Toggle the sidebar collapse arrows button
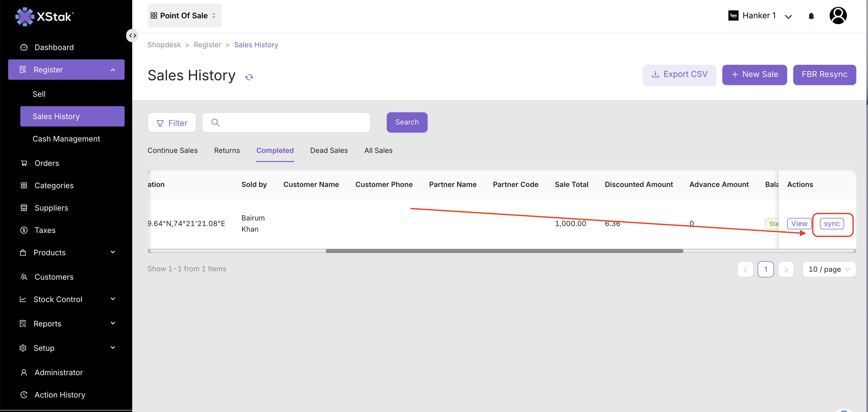The width and height of the screenshot is (868, 412). point(132,35)
